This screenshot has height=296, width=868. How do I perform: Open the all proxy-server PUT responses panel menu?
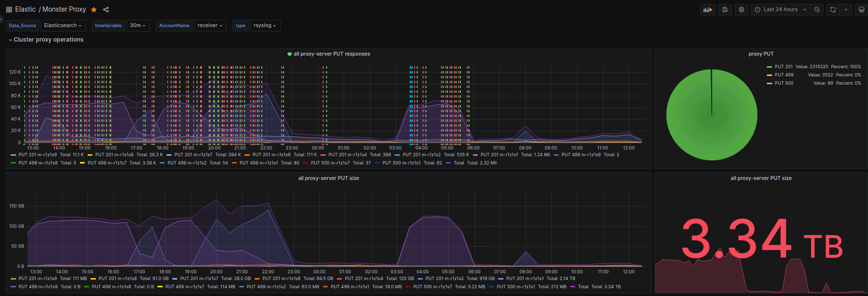[332, 54]
